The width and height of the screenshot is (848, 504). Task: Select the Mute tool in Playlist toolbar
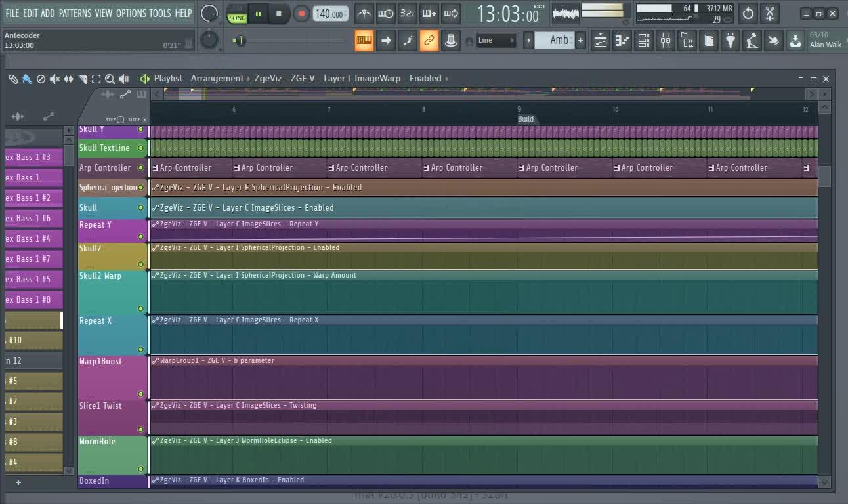point(54,79)
